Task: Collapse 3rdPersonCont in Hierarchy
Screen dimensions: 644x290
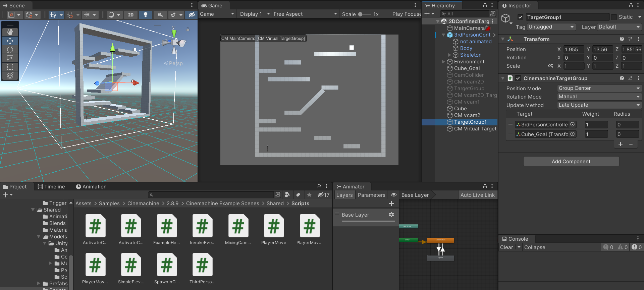Action: point(443,35)
